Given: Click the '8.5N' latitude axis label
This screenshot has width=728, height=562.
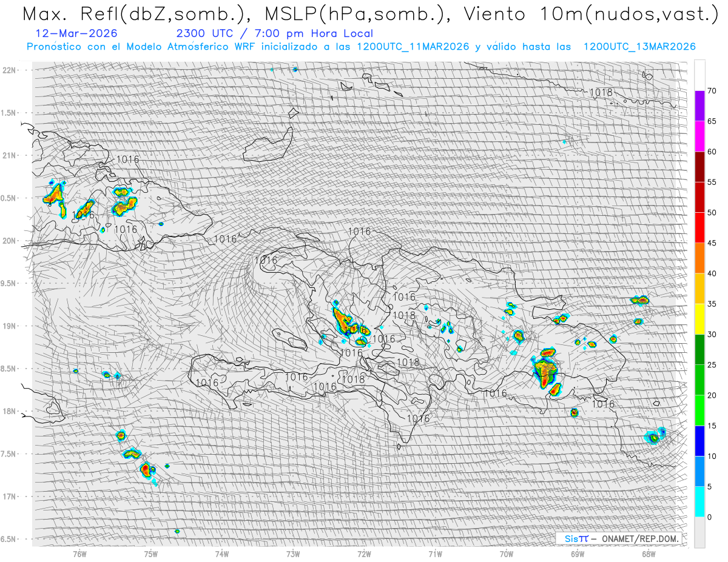Looking at the screenshot, I should click(x=8, y=369).
